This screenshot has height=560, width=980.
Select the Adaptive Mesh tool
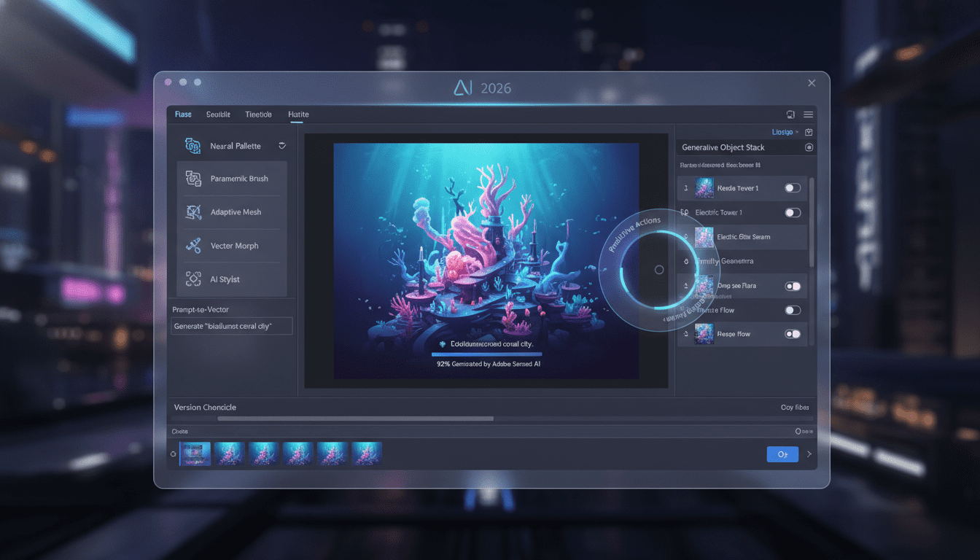click(x=231, y=211)
